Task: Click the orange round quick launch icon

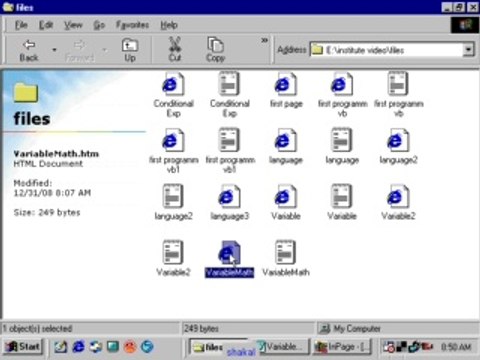Action: click(x=130, y=347)
